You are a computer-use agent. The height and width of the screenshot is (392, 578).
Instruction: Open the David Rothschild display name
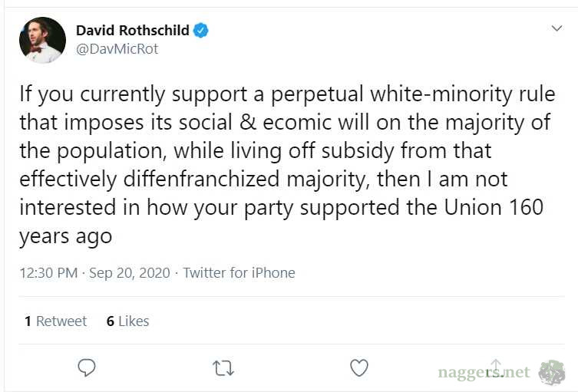132,31
